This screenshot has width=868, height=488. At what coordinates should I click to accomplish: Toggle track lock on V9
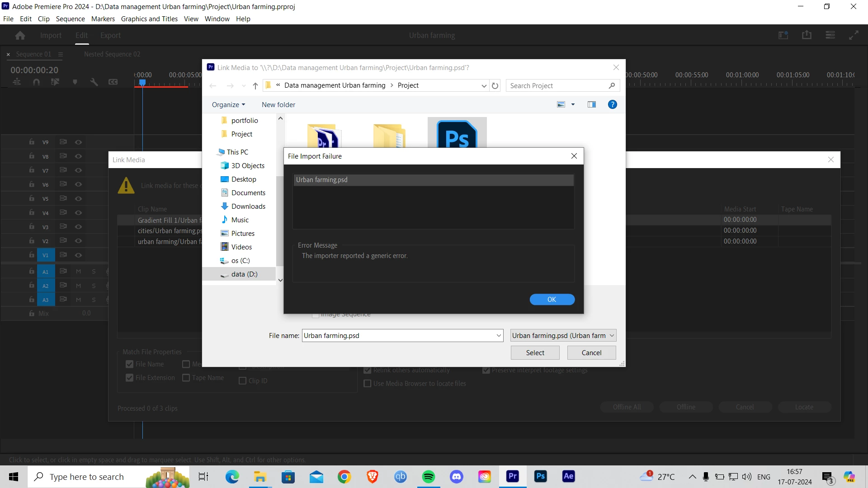[32, 142]
